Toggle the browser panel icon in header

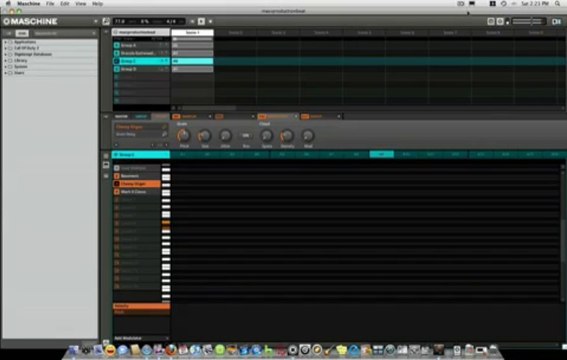click(x=106, y=21)
